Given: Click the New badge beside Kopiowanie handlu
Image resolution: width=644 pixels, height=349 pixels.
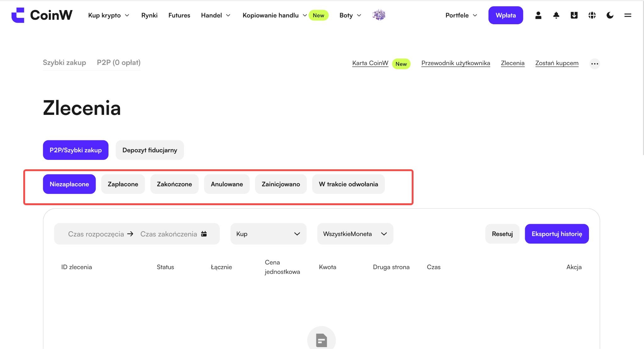Looking at the screenshot, I should pyautogui.click(x=319, y=15).
